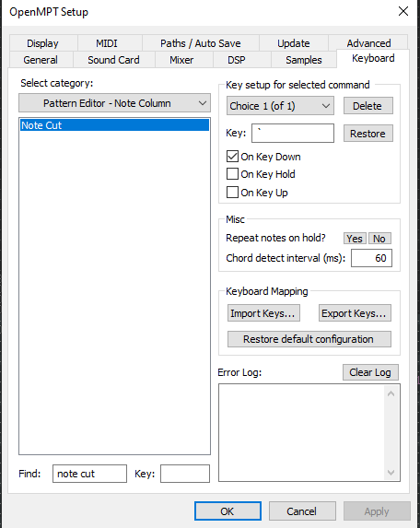
Task: Click the Error Log scrollbar up arrow
Action: pos(391,393)
